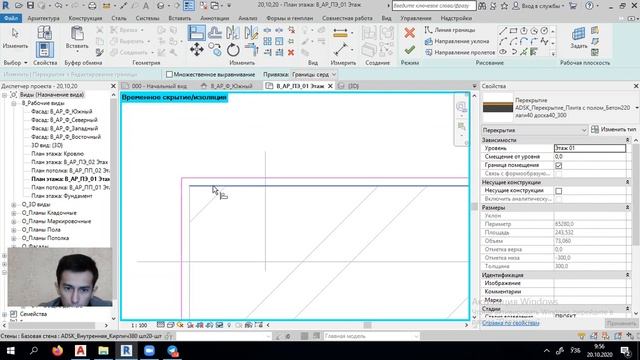Open the Файл menu tab
This screenshot has height=360, width=640.
click(11, 18)
